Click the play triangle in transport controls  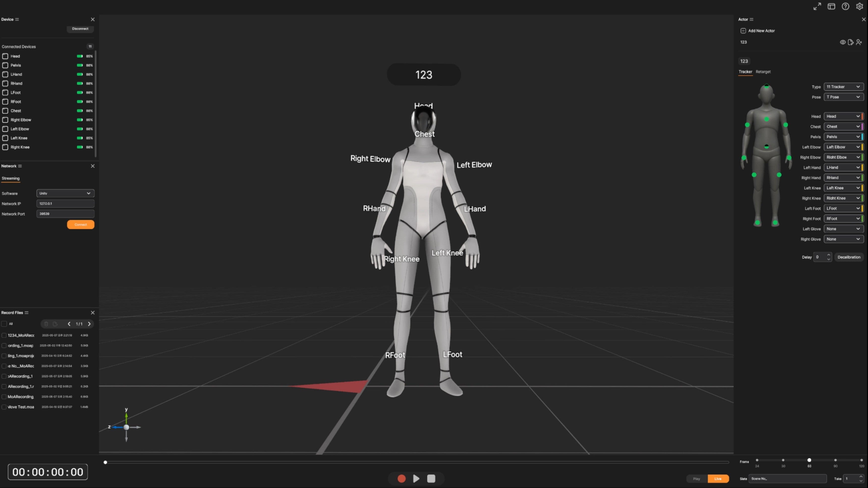tap(416, 479)
